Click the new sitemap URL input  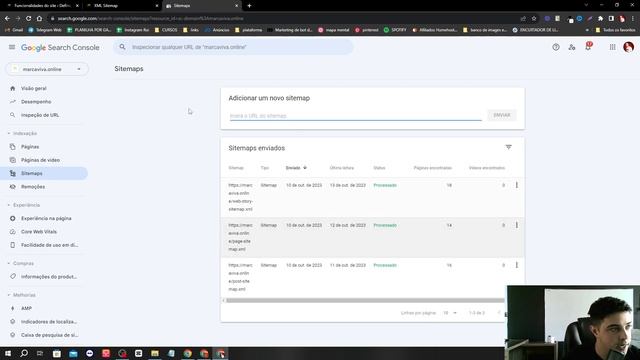pos(355,116)
